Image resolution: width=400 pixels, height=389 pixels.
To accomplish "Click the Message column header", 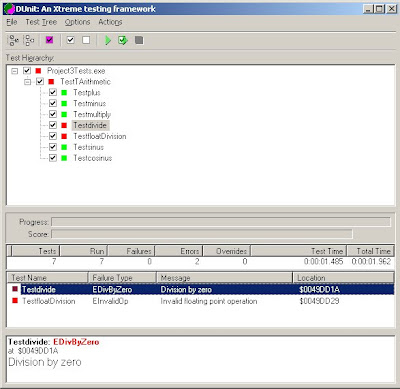I will 224,278.
